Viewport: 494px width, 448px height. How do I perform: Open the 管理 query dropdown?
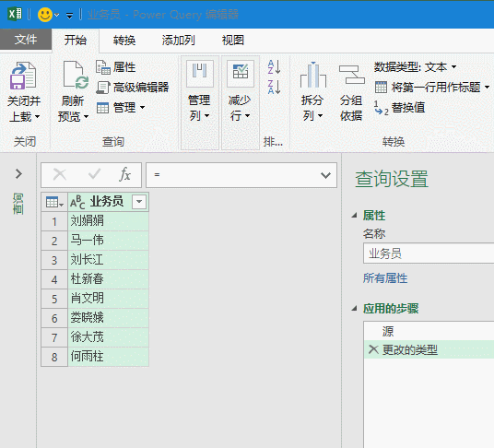tap(121, 108)
